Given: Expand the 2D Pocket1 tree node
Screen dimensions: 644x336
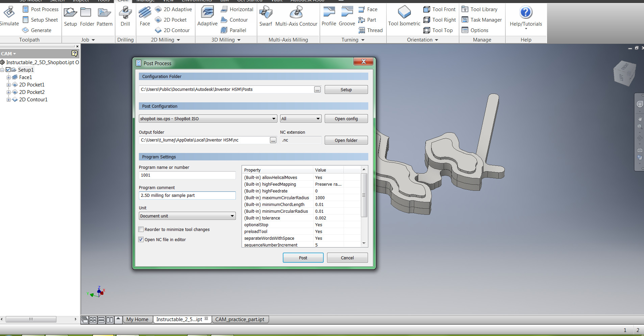Looking at the screenshot, I should [8, 85].
